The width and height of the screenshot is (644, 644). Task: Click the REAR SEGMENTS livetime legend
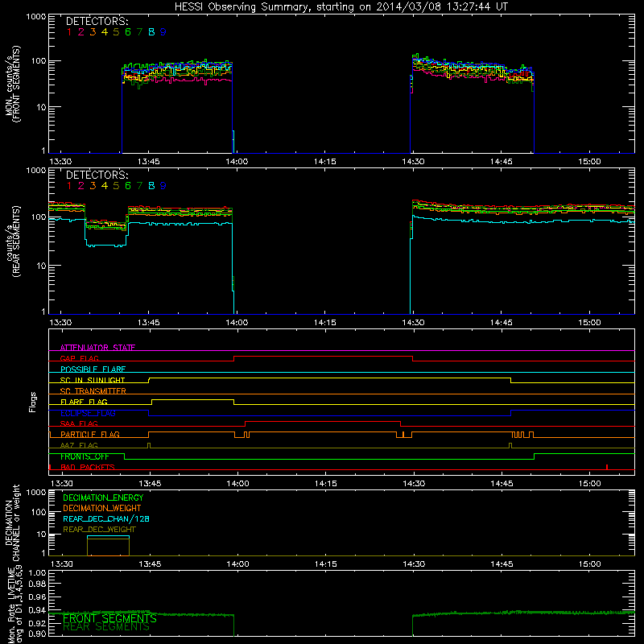pyautogui.click(x=106, y=627)
